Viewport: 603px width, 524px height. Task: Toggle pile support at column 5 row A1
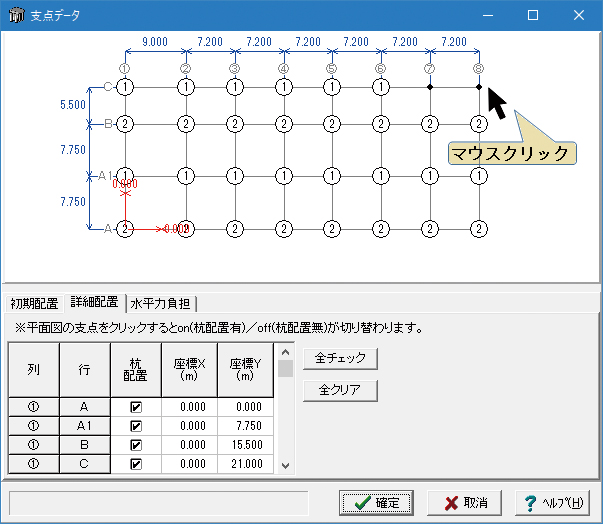[x=332, y=176]
